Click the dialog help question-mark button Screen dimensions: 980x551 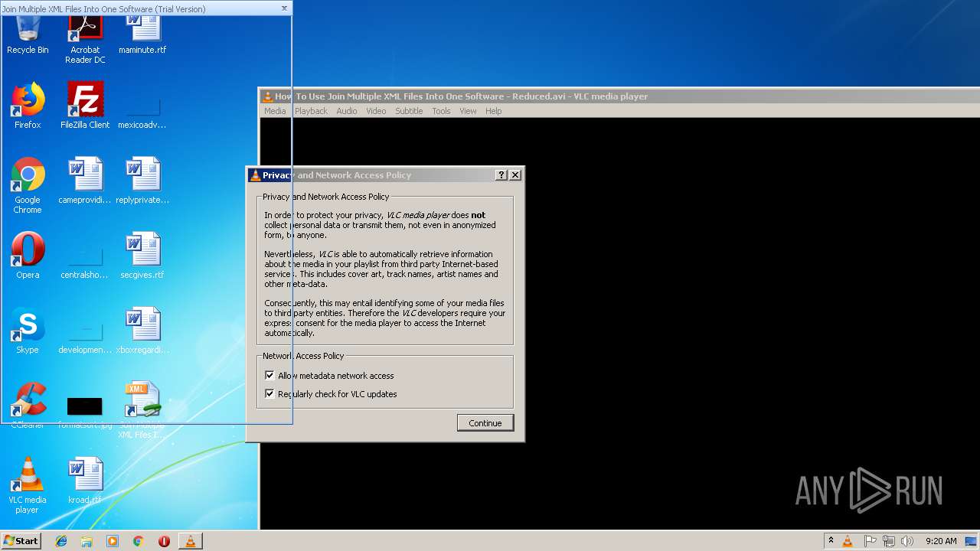[501, 175]
